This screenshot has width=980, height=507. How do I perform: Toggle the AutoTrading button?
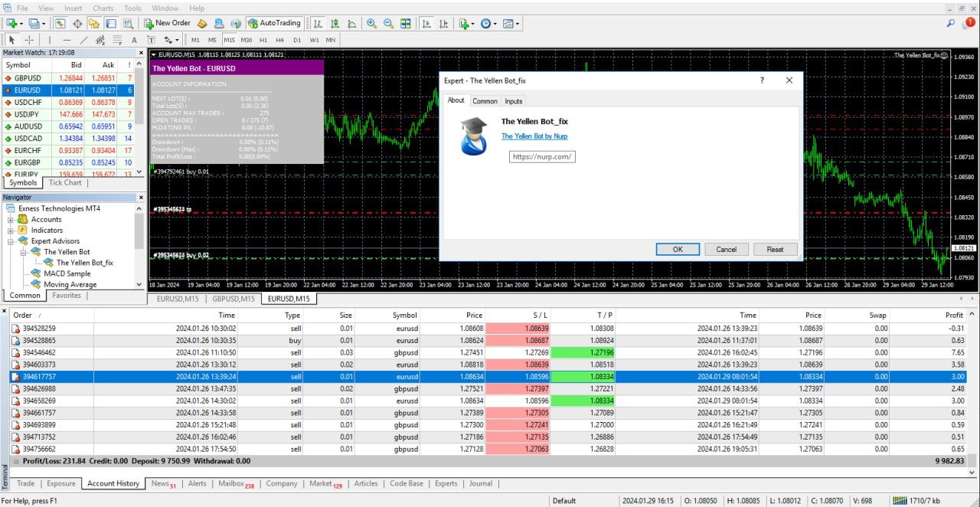pos(275,24)
